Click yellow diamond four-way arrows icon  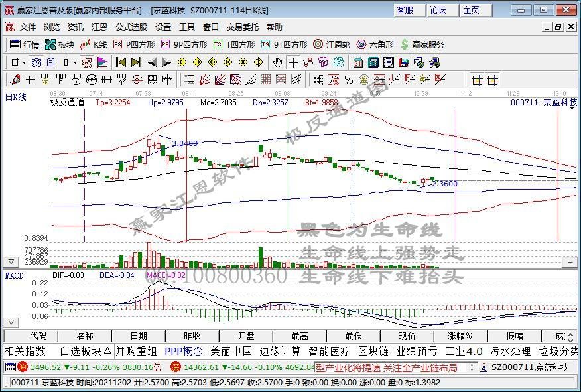(243, 62)
